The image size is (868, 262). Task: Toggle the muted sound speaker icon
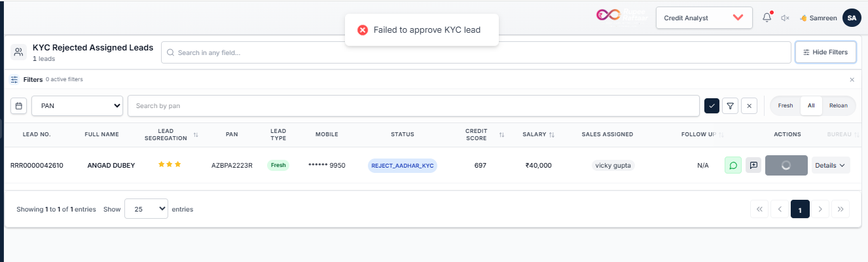coord(786,18)
